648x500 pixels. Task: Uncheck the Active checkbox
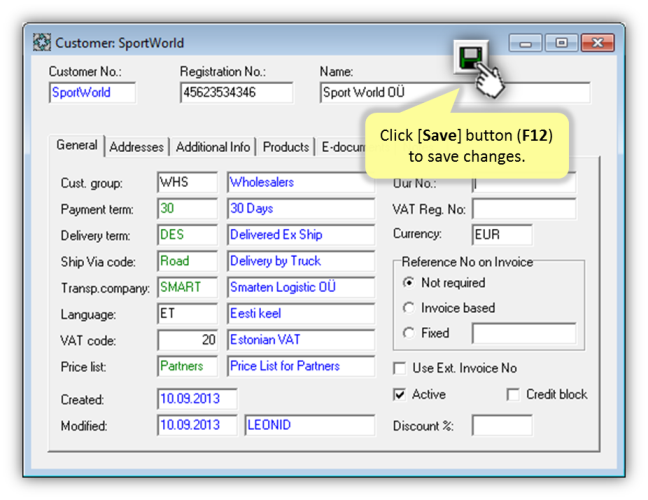(x=400, y=395)
